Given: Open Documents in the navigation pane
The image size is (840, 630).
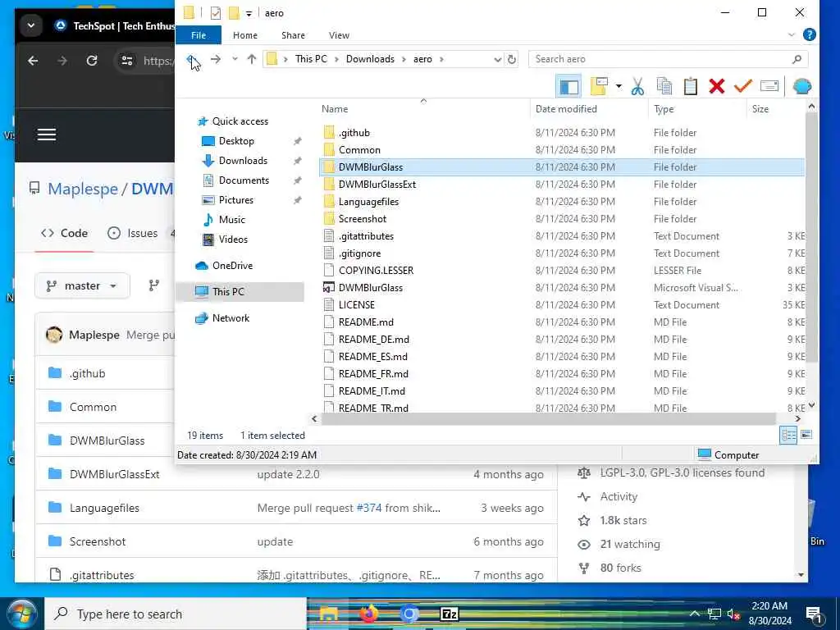Looking at the screenshot, I should [x=244, y=180].
